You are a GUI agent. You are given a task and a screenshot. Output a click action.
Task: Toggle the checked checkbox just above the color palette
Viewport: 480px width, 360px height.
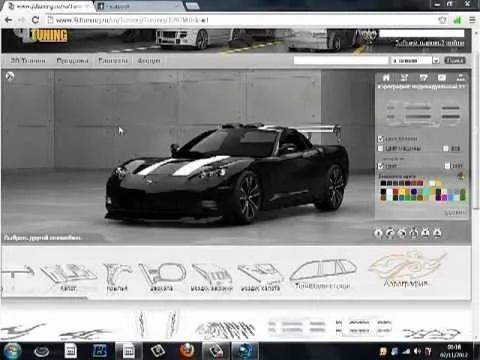coord(380,166)
